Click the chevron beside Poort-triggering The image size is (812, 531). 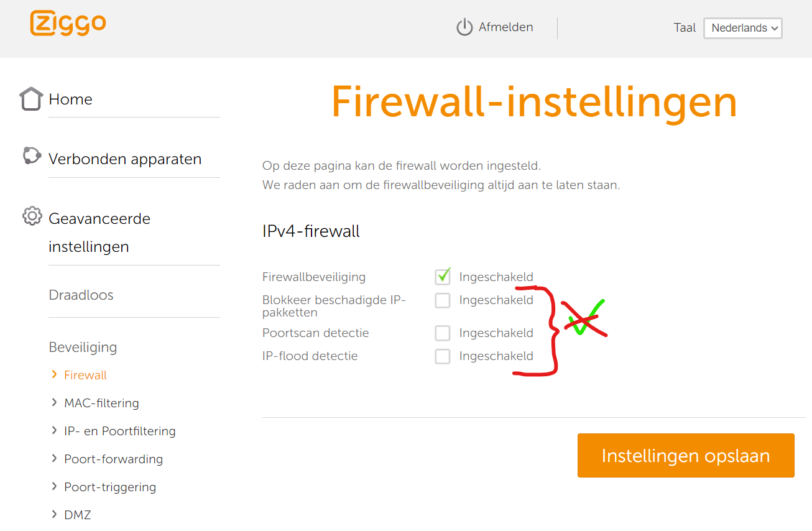[55, 487]
